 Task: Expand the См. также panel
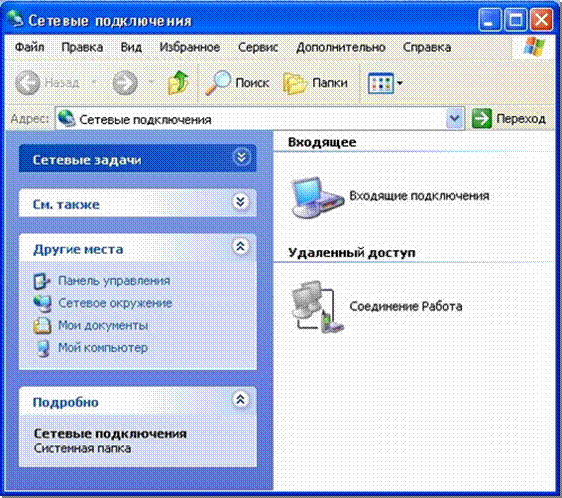pyautogui.click(x=240, y=202)
